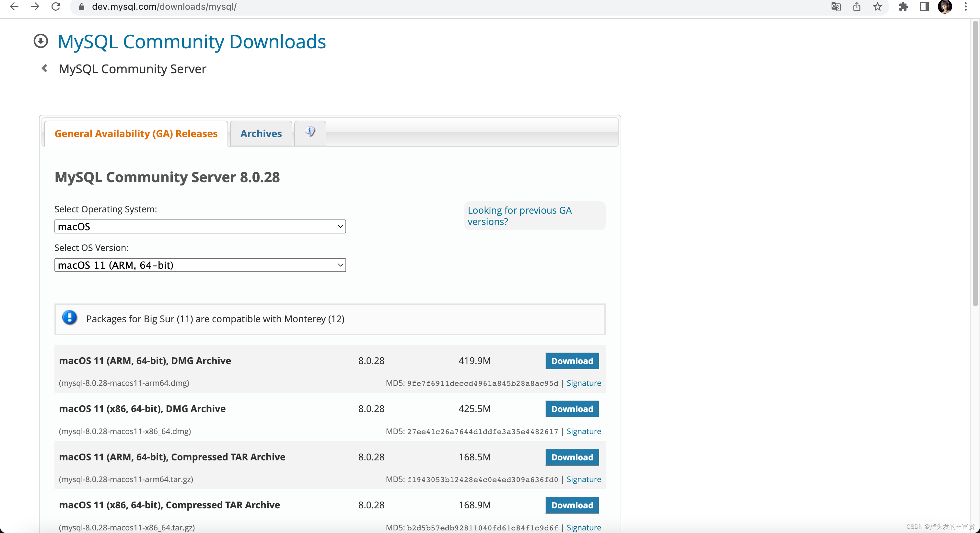Viewport: 980px width, 533px height.
Task: Open Signature link for arm64.tar.gz package
Action: pos(584,479)
